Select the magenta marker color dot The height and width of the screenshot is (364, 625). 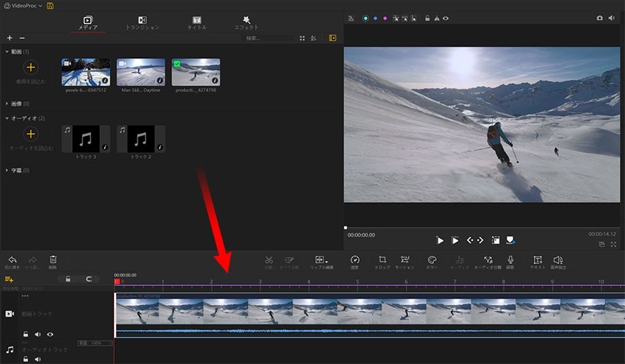(x=385, y=18)
